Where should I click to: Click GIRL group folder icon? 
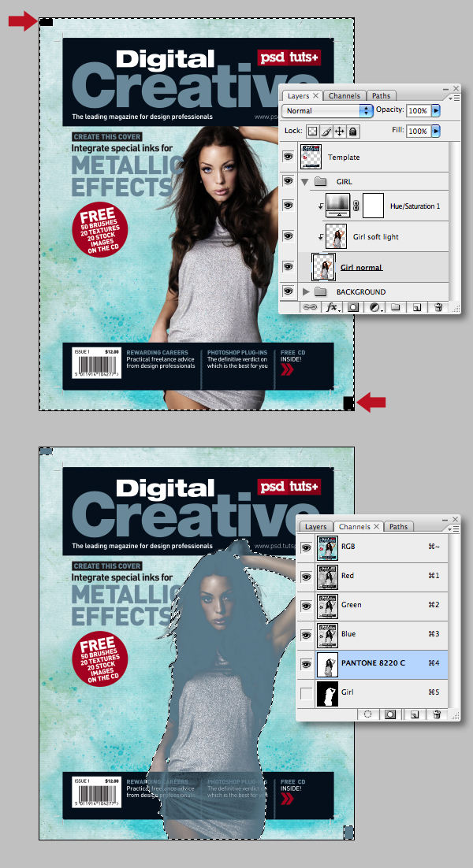click(319, 181)
